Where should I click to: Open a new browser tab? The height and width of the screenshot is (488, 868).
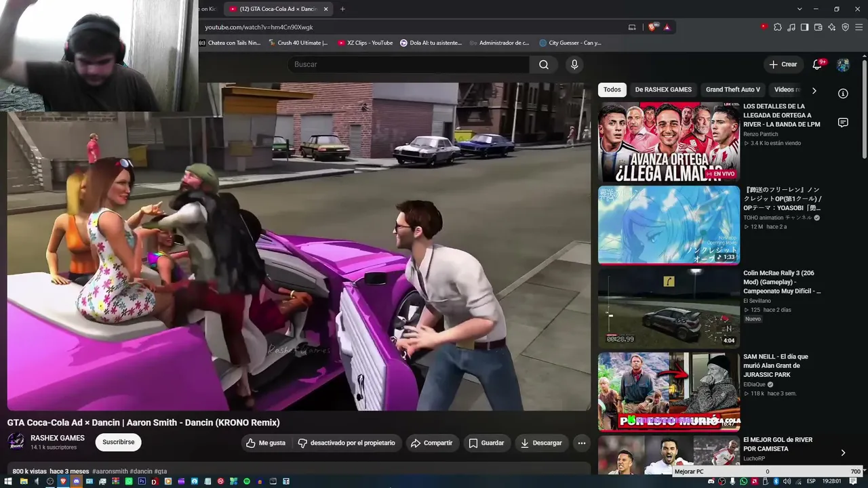coord(342,9)
